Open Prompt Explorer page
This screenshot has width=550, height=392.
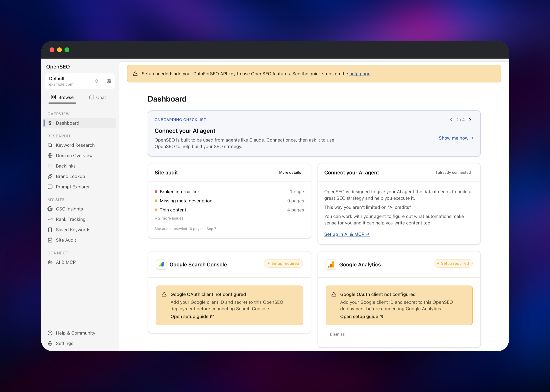tap(80, 187)
